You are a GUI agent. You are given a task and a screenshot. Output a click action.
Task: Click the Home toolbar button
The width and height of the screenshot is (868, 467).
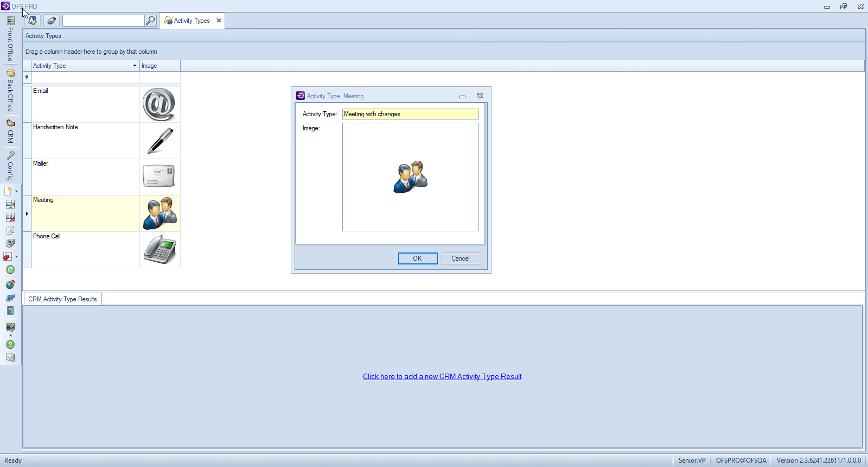[x=33, y=21]
